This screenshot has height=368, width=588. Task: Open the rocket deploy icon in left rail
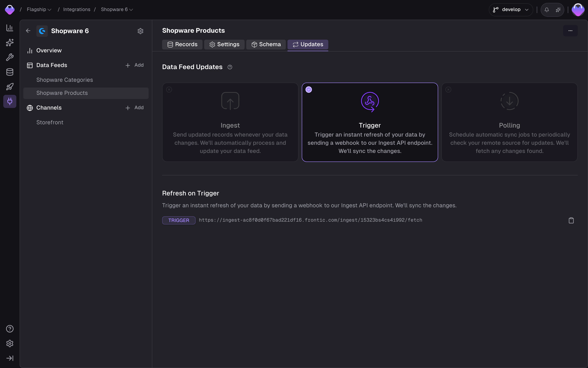[10, 87]
